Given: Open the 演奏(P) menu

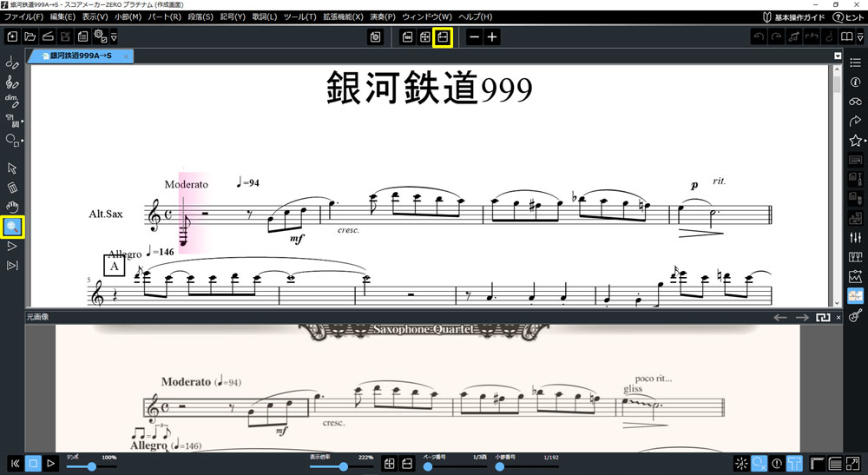Looking at the screenshot, I should pos(383,16).
